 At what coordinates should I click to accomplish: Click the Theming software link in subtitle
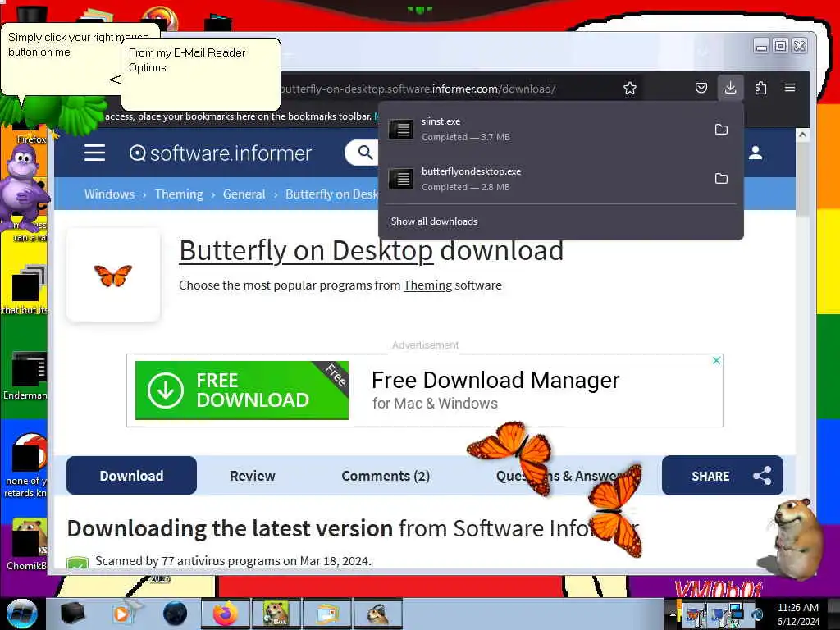(x=427, y=285)
